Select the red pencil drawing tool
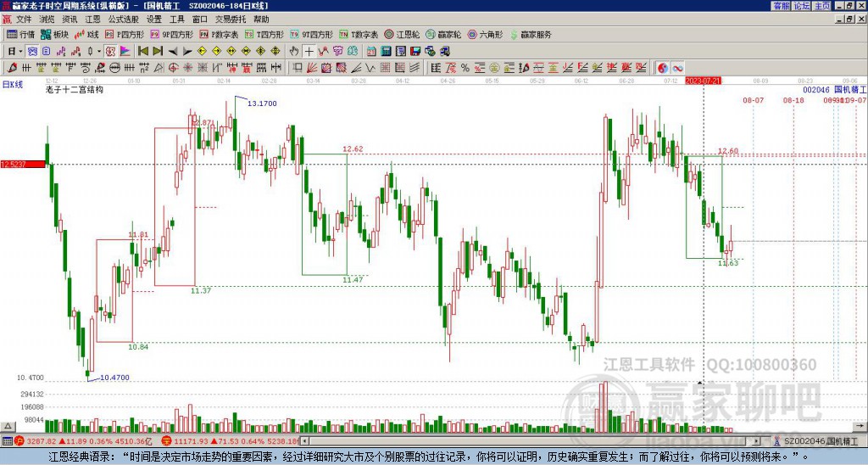Image resolution: width=868 pixels, height=465 pixels. click(12, 68)
